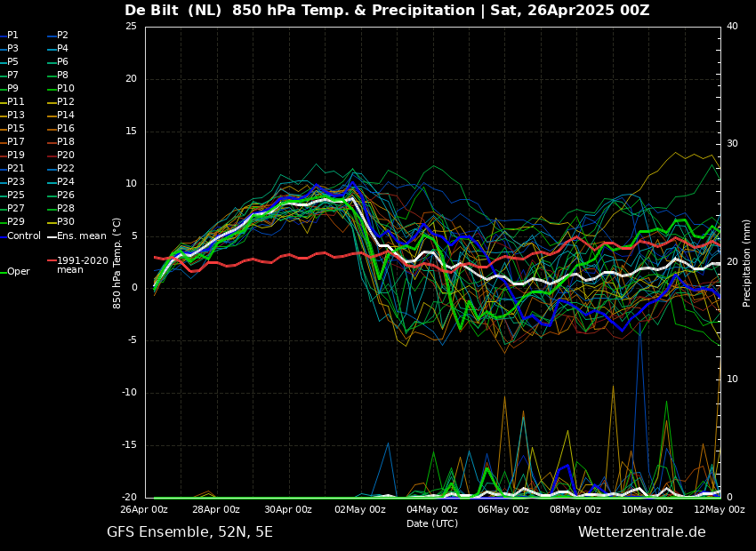Image resolution: width=756 pixels, height=551 pixels.
Task: Click the 26Apr 00z date label
Action: (145, 509)
